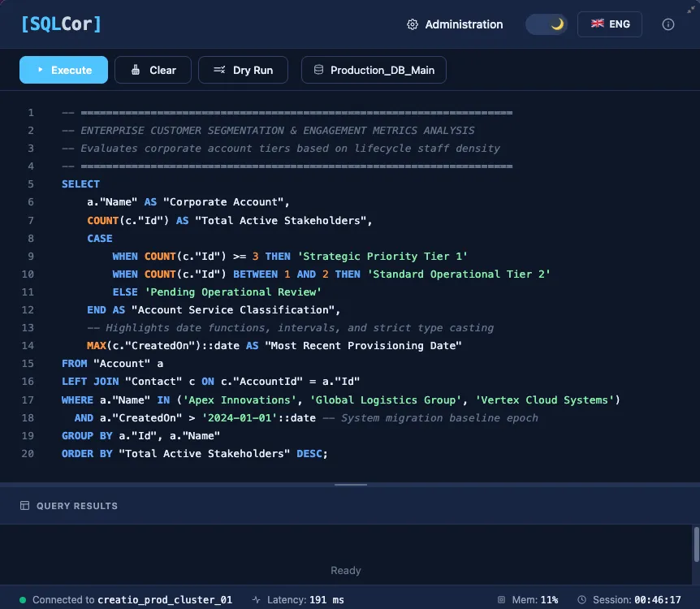Toggle the dark mode moon switch
This screenshot has height=609, width=700.
click(546, 24)
